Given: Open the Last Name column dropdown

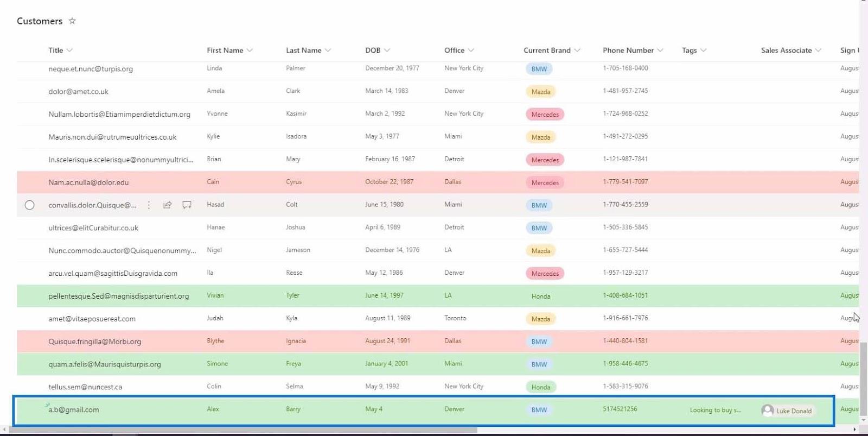Looking at the screenshot, I should 328,50.
